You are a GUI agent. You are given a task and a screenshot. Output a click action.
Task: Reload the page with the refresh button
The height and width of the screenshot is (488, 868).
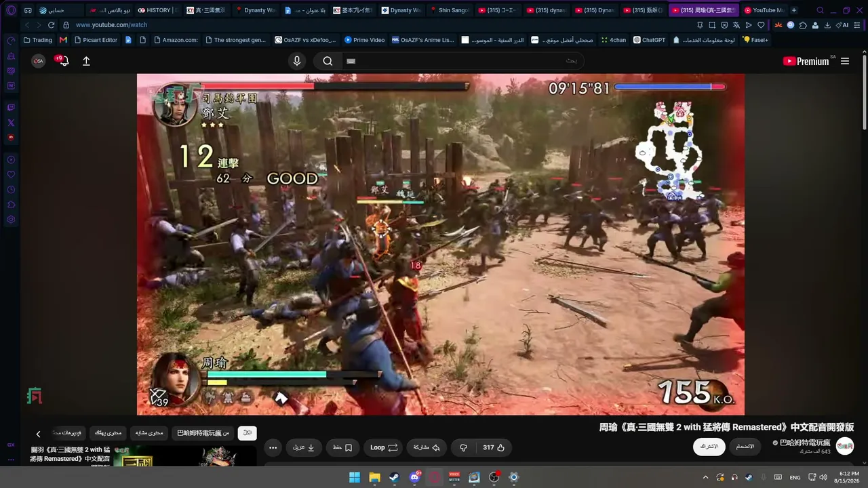(x=51, y=25)
